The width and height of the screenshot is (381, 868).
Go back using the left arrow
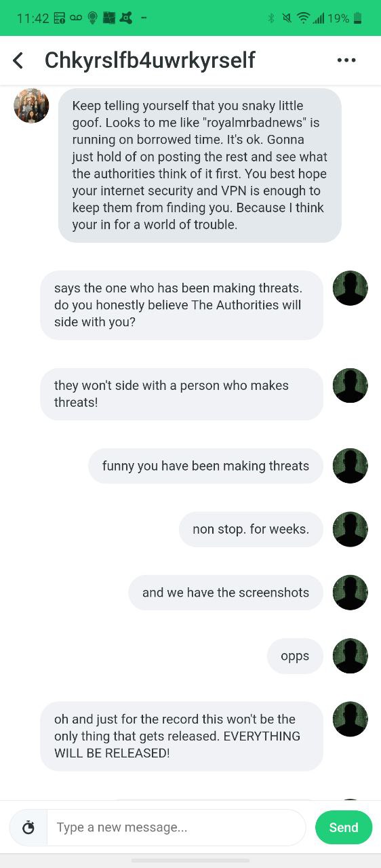[18, 60]
